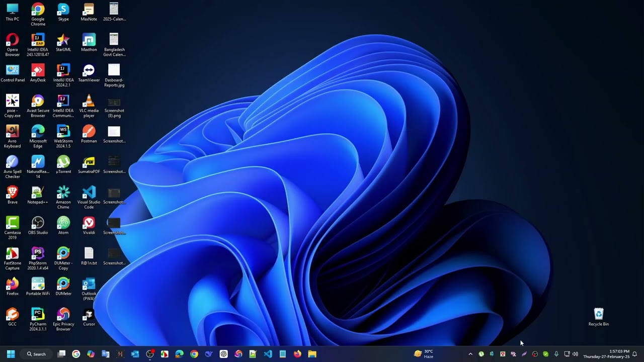644x362 pixels.
Task: Select the Firefox desktop shortcut
Action: (13, 287)
